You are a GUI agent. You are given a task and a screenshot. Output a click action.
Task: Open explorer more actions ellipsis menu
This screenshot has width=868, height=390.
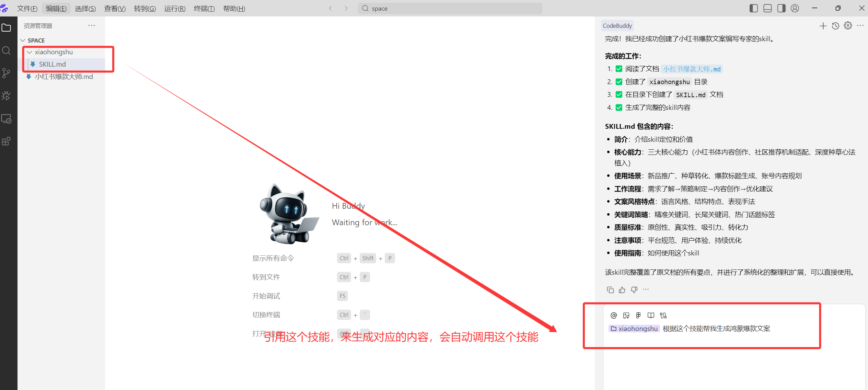point(91,26)
